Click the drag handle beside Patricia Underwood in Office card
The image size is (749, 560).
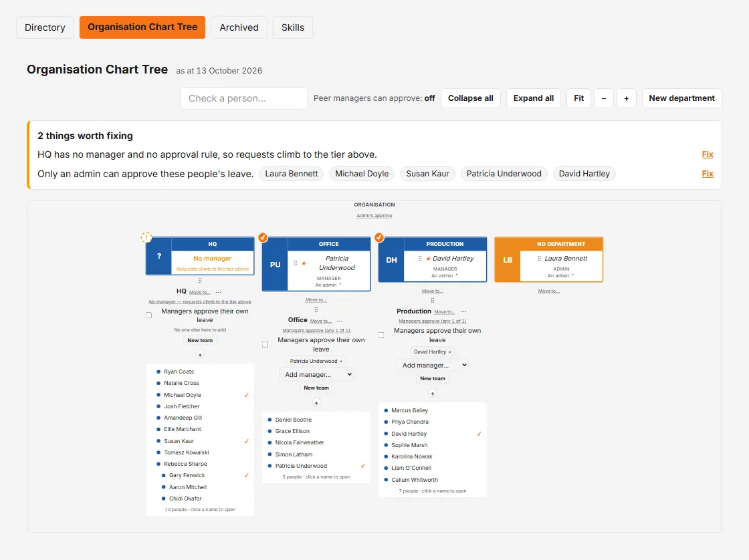click(x=296, y=263)
